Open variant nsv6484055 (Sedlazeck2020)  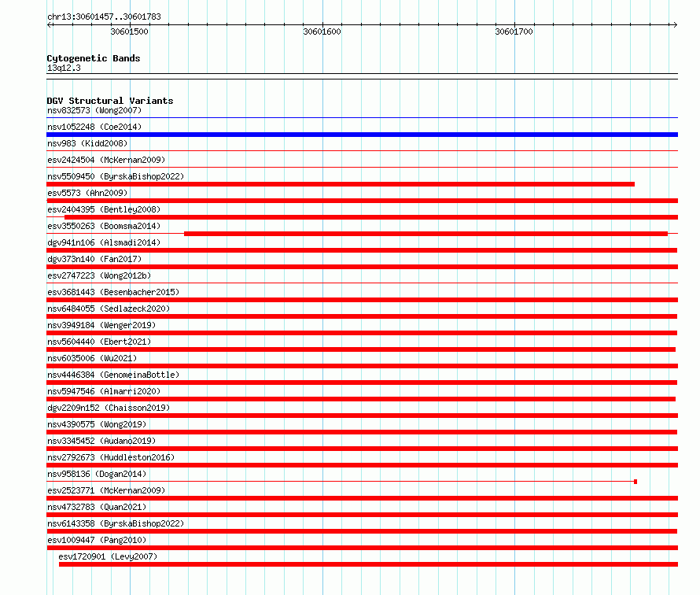click(x=109, y=309)
